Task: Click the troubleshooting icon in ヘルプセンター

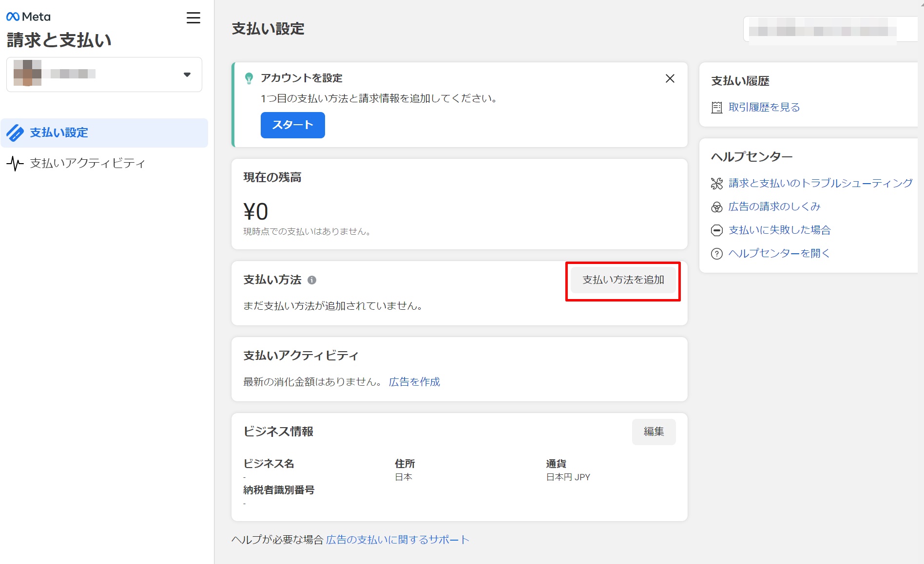Action: [x=716, y=184]
